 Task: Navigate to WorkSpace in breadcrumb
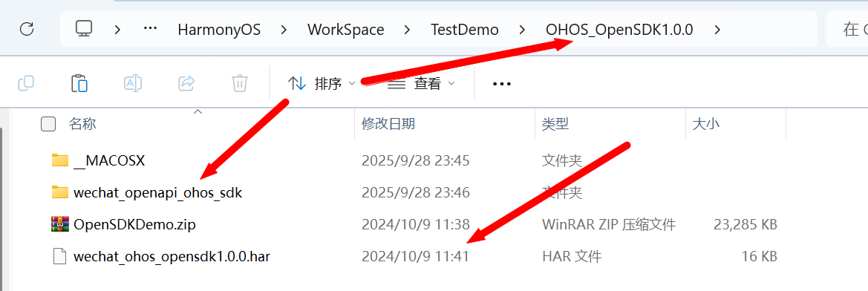click(346, 29)
